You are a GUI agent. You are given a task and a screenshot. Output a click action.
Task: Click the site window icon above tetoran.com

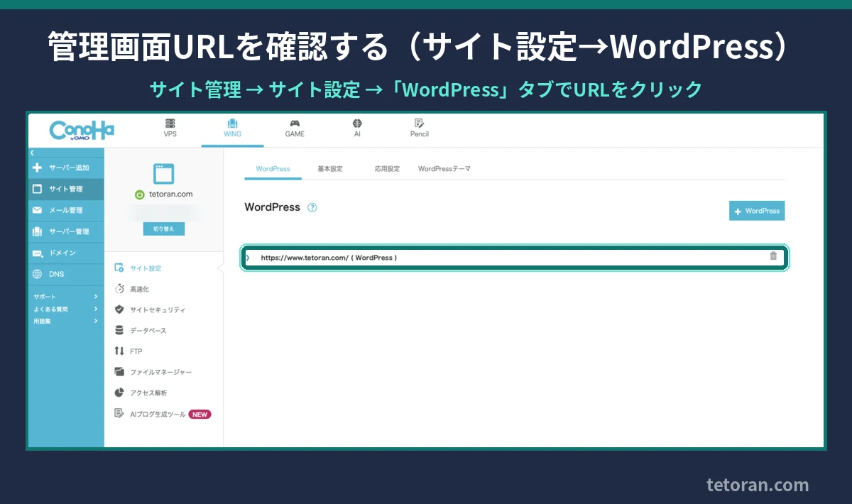tap(163, 174)
